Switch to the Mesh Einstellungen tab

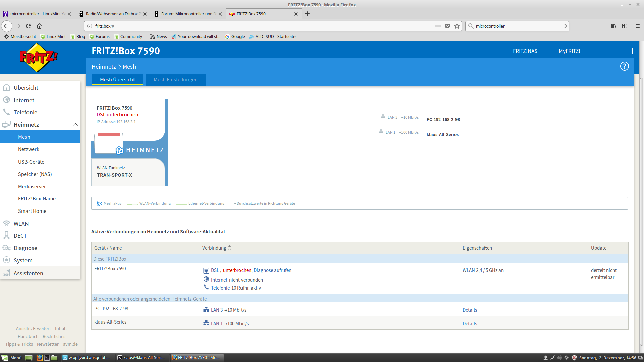tap(175, 80)
